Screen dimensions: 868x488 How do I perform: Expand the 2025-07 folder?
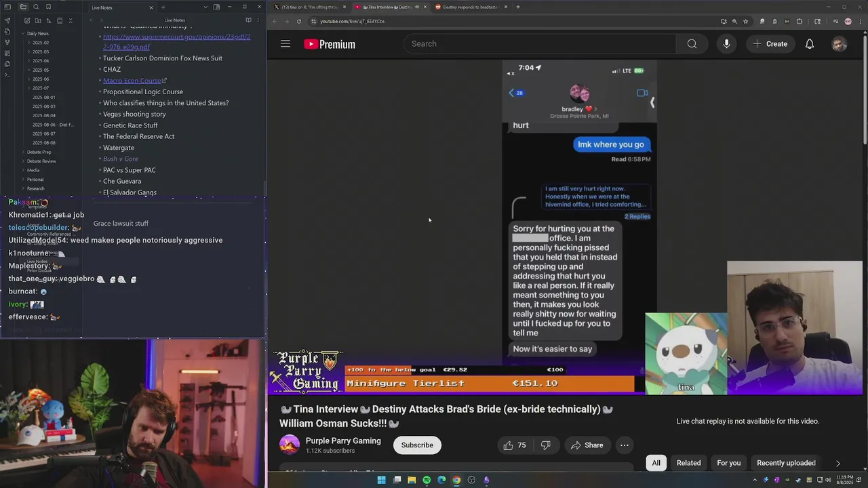39,88
